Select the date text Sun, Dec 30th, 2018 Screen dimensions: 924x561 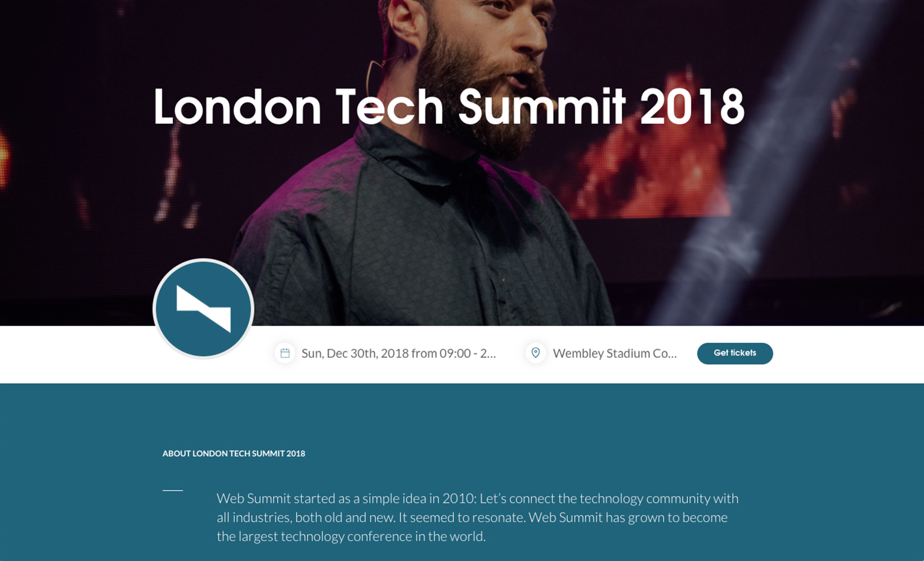(x=355, y=353)
